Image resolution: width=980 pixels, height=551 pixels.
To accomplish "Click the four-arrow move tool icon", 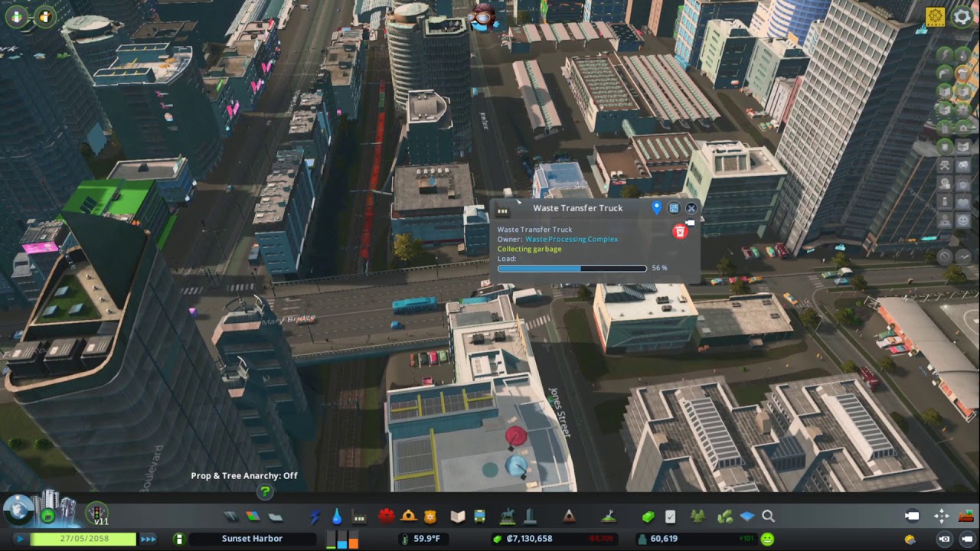I will pyautogui.click(x=942, y=517).
